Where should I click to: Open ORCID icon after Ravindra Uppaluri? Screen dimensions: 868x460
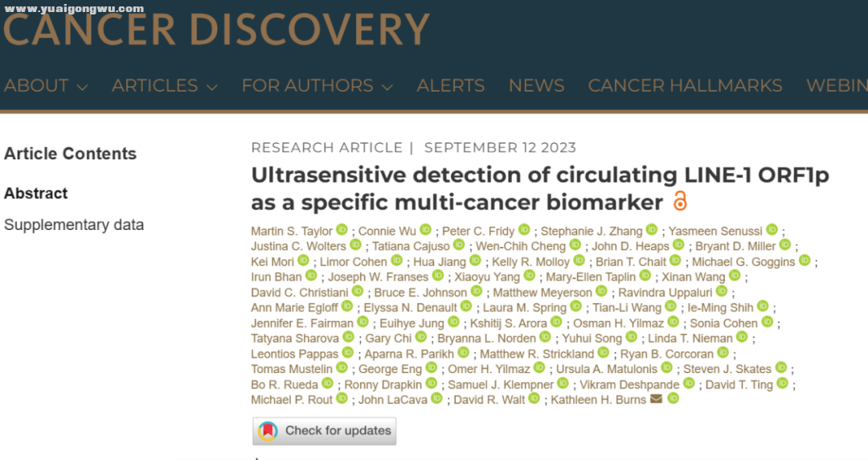coord(722,291)
